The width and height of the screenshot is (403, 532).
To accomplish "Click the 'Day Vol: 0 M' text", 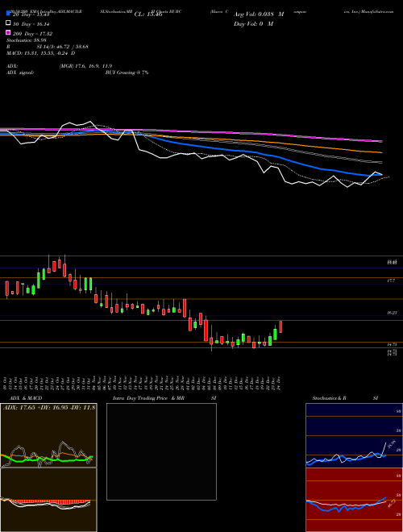I will click(253, 24).
